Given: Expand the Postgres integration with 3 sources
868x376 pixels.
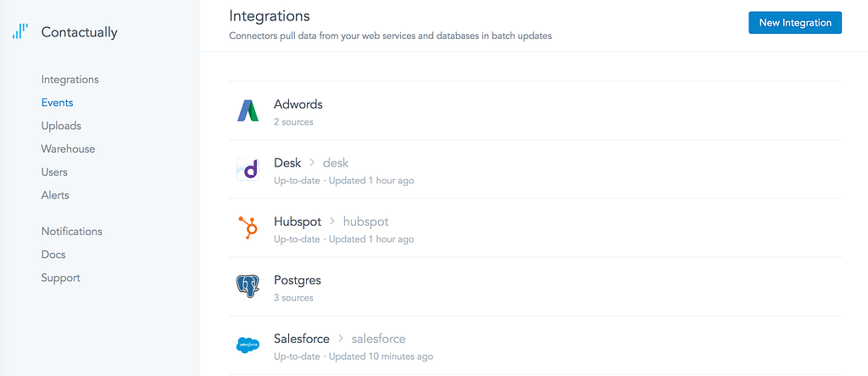Looking at the screenshot, I should [298, 280].
